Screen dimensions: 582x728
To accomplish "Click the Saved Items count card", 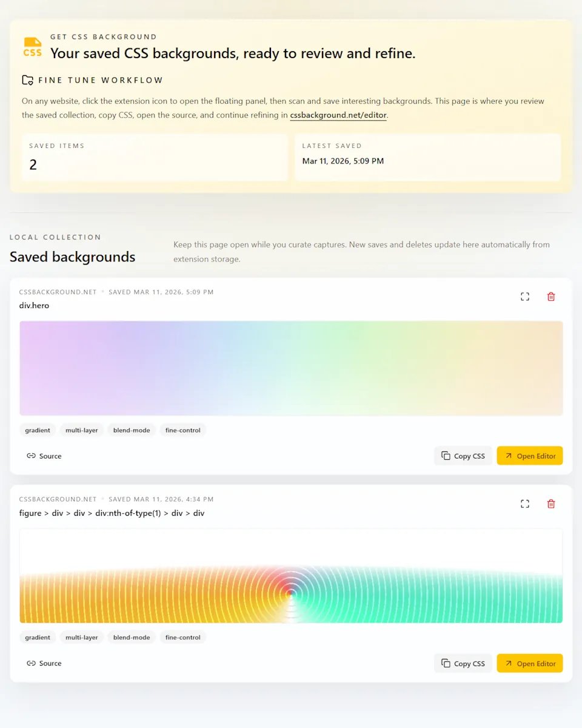I will (155, 159).
